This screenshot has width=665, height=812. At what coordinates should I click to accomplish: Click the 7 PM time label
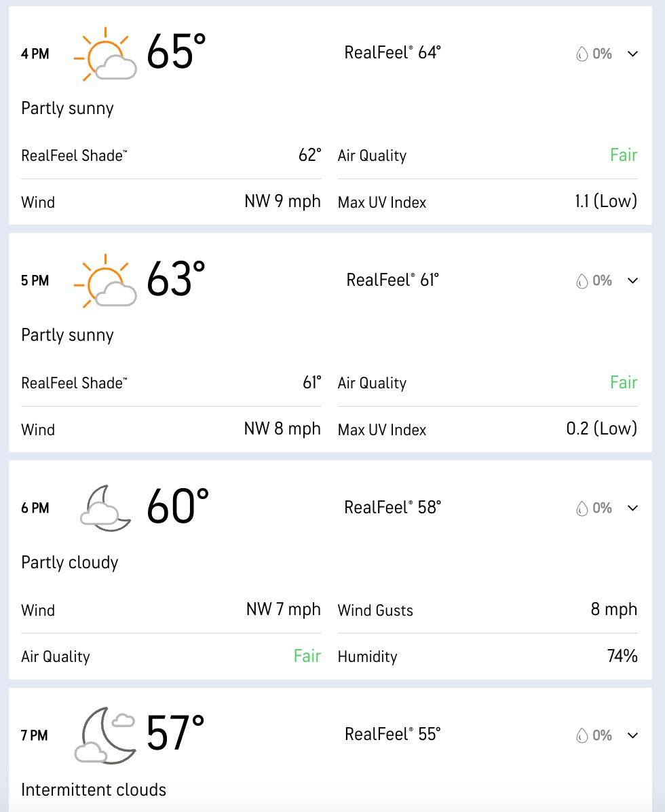click(x=35, y=735)
